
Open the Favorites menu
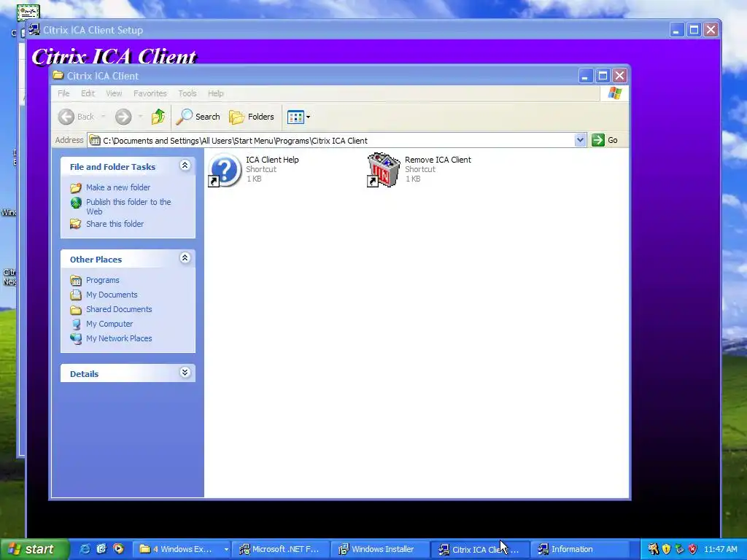[x=150, y=93]
